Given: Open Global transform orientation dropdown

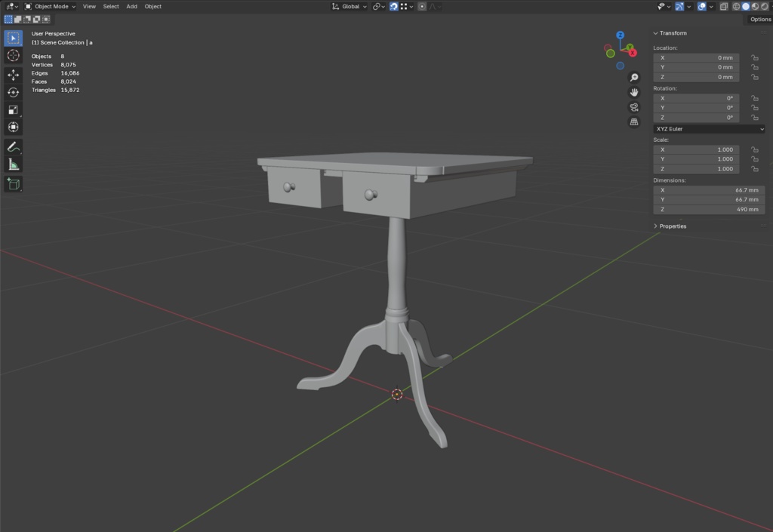Looking at the screenshot, I should click(350, 6).
